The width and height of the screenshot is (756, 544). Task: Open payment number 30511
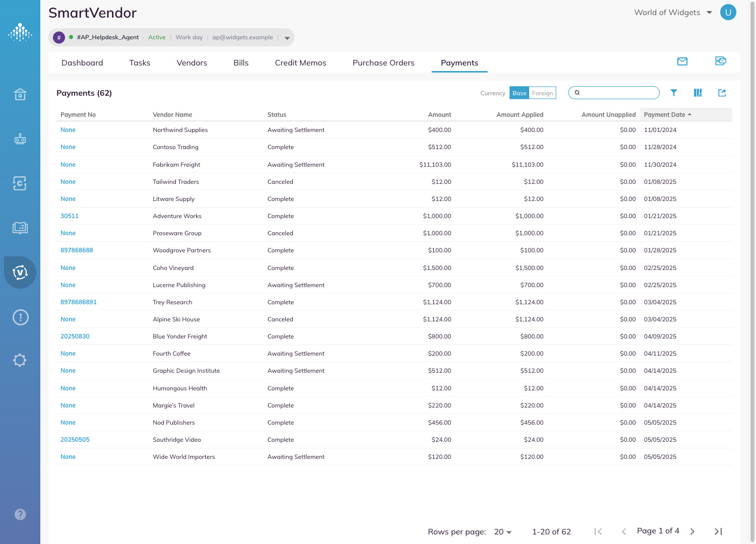(70, 216)
